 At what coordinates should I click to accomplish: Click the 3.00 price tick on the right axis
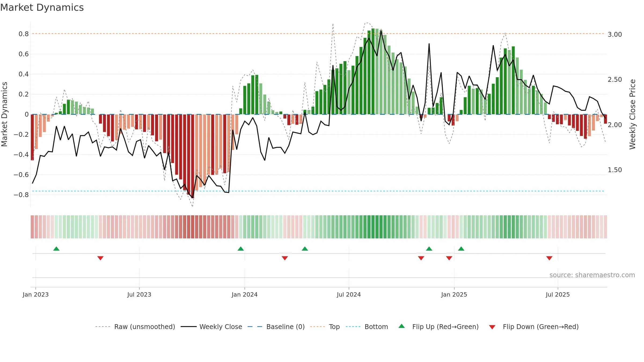pyautogui.click(x=615, y=35)
